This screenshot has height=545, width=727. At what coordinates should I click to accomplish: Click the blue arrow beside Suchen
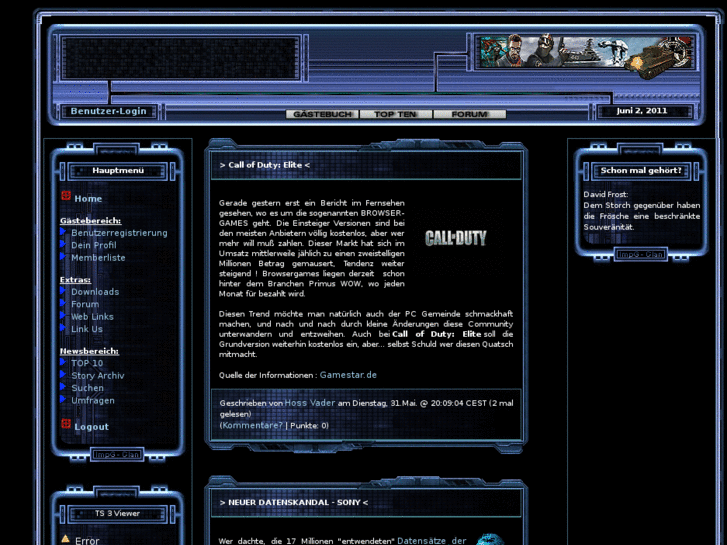[x=63, y=387]
